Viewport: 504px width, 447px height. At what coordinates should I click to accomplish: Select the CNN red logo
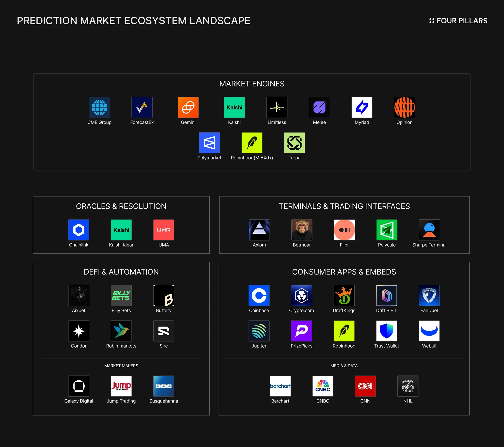tap(365, 386)
